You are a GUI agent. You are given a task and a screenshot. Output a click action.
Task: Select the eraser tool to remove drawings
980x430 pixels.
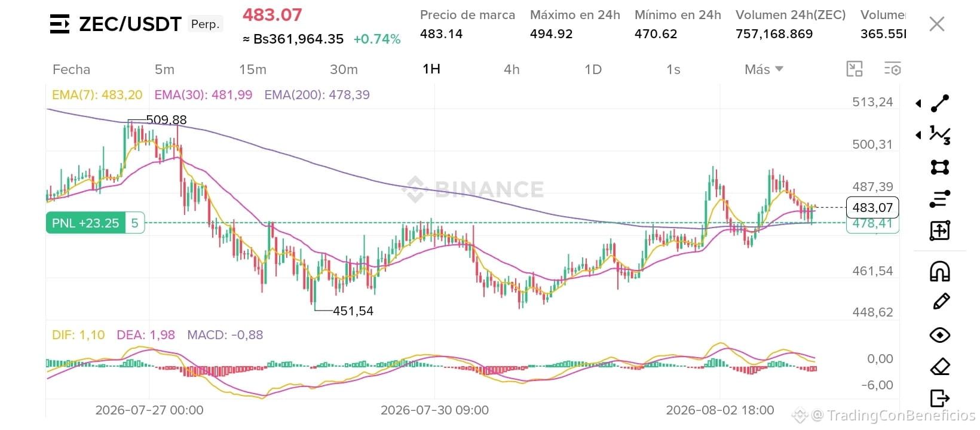[940, 366]
